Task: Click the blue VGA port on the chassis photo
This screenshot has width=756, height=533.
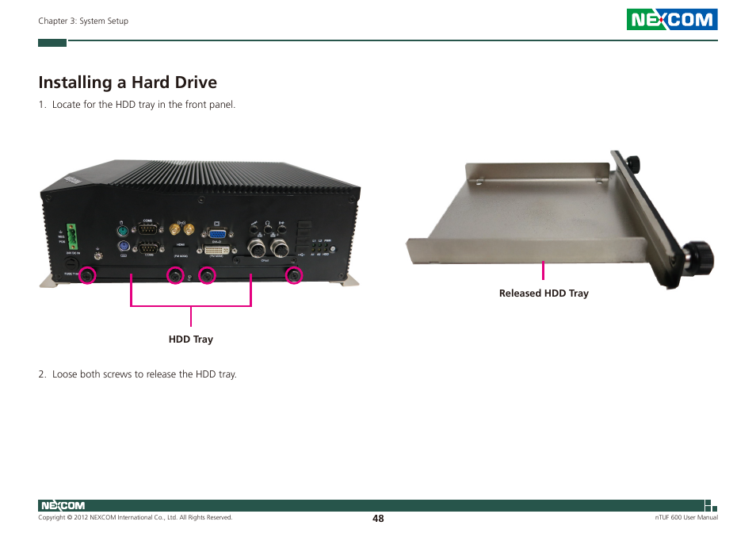Action: tap(217, 233)
